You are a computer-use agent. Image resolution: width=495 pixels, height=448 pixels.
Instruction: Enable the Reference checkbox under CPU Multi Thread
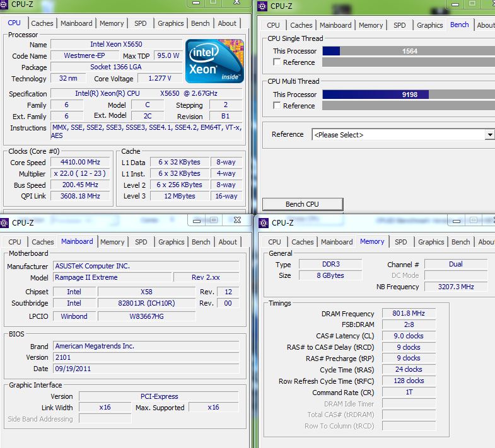coord(277,105)
